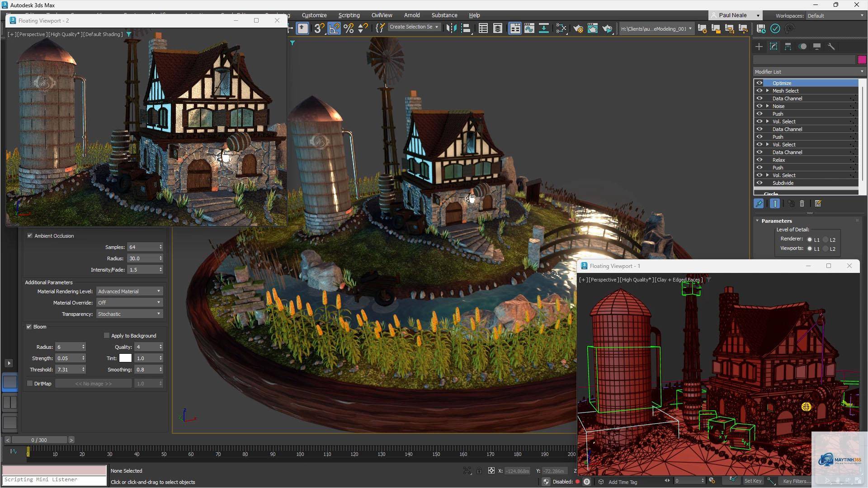This screenshot has width=868, height=488.
Task: Open the Modifier List dropdown
Action: pos(809,72)
